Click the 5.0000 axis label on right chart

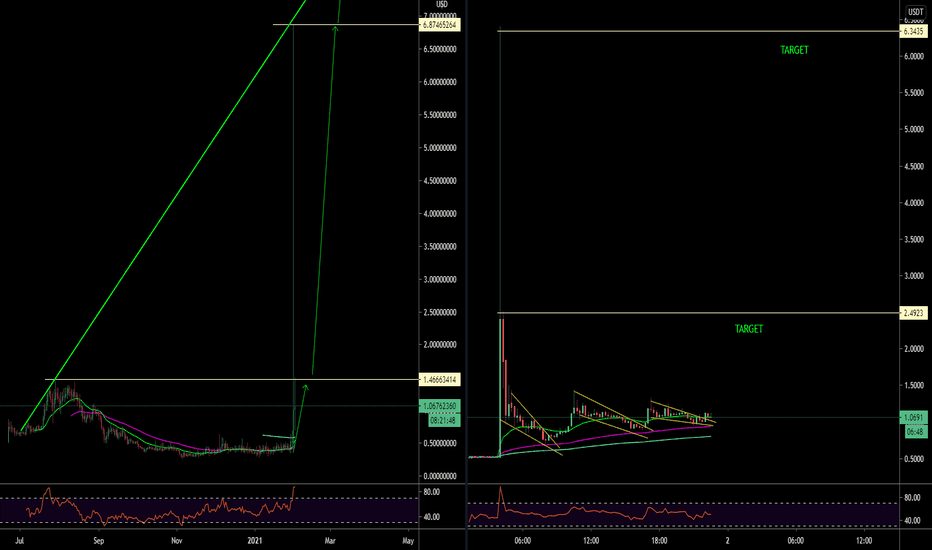click(x=914, y=129)
